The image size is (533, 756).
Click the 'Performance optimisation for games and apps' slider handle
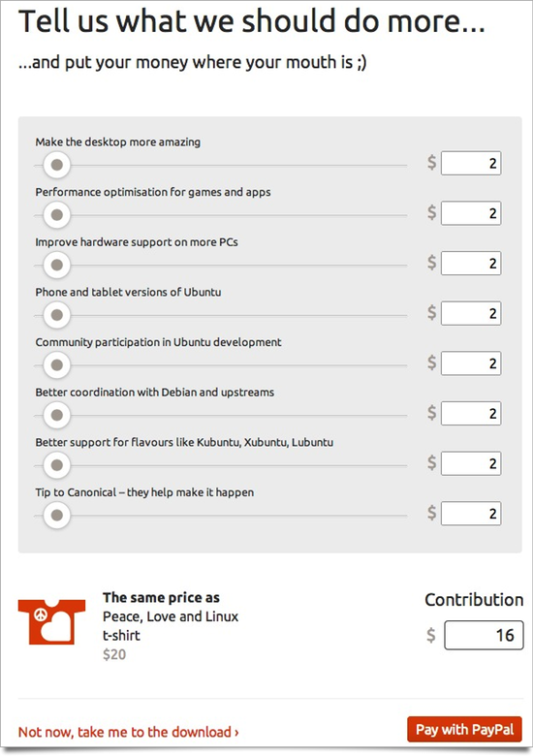click(x=57, y=215)
